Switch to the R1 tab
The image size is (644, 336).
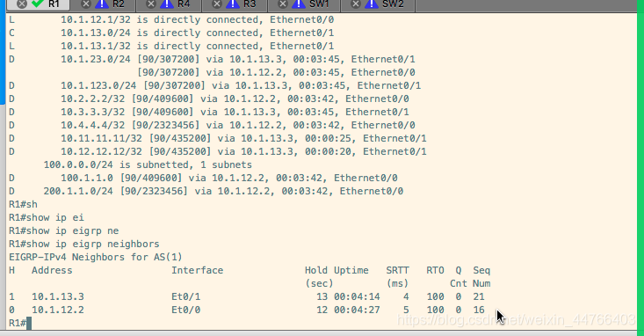54,4
